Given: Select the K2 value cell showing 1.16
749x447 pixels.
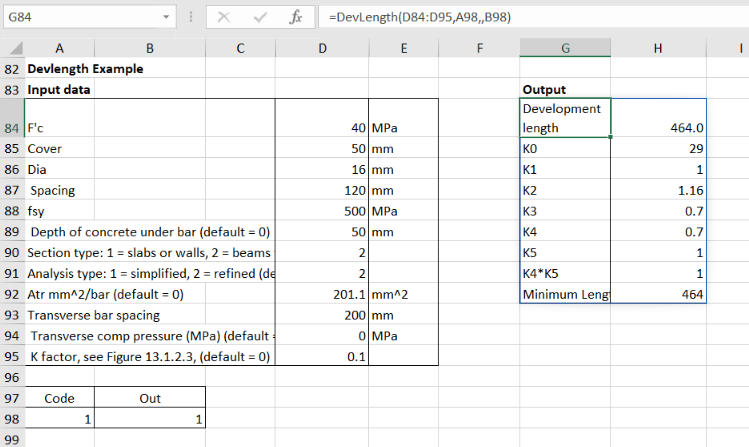Looking at the screenshot, I should 659,190.
